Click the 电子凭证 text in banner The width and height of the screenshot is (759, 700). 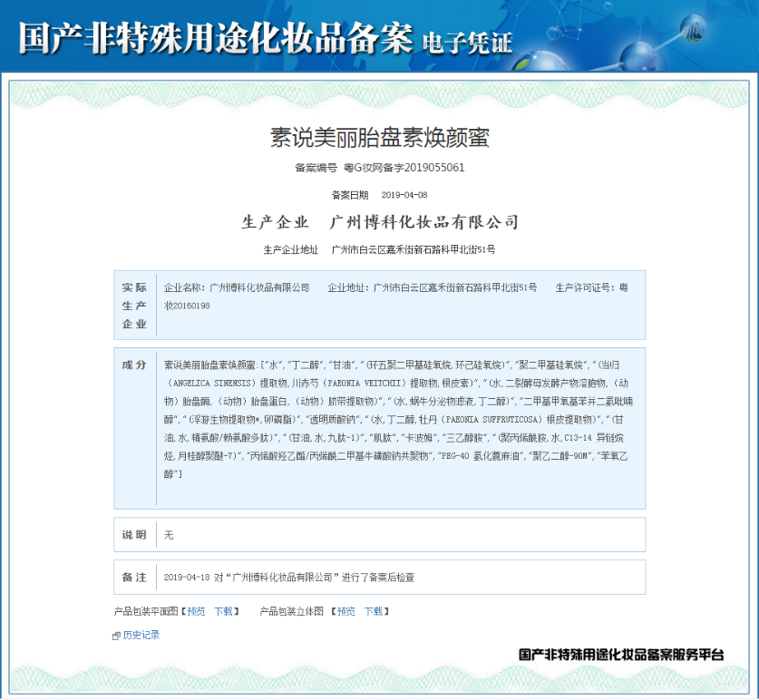click(x=467, y=44)
